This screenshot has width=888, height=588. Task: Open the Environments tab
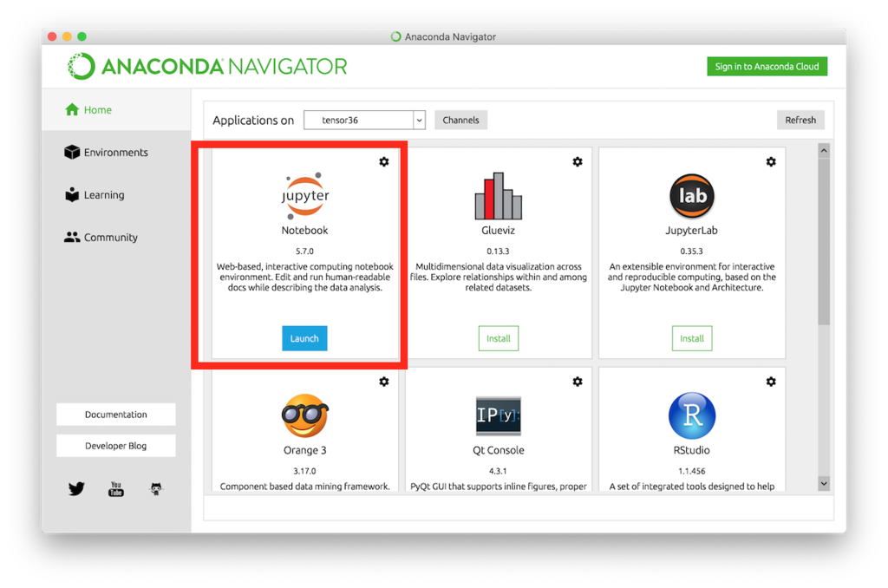pos(106,153)
